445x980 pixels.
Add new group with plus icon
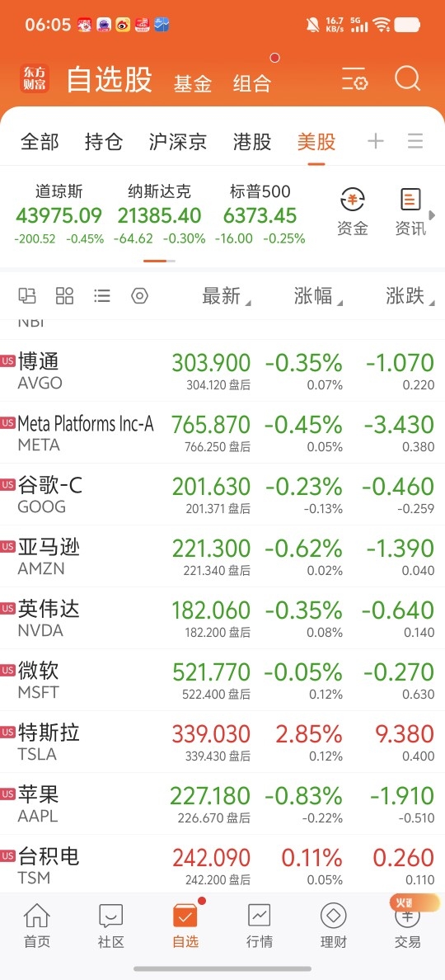376,141
